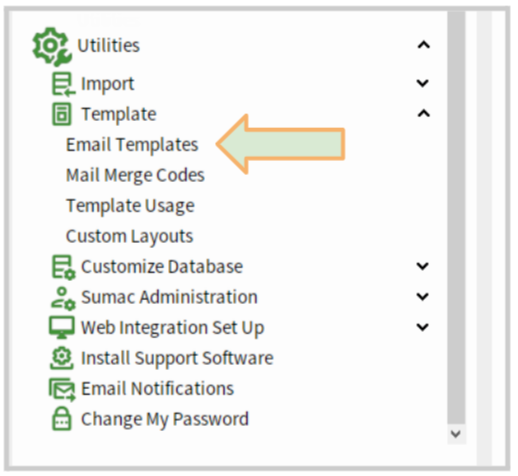Screen dimensions: 518x476
Task: Open Mail Merge Codes
Action: (135, 175)
